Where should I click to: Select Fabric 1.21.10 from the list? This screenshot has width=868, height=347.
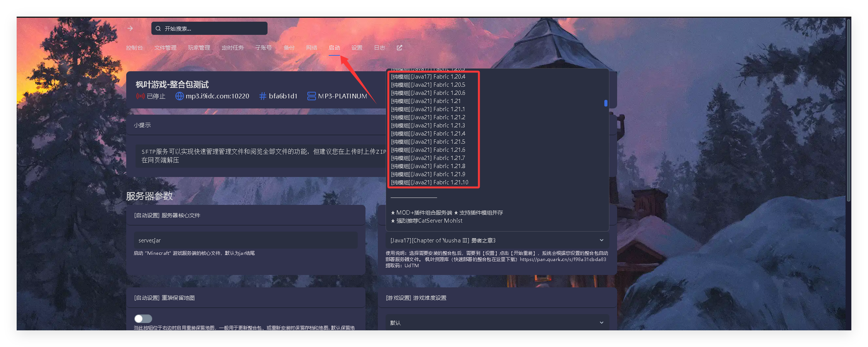430,182
